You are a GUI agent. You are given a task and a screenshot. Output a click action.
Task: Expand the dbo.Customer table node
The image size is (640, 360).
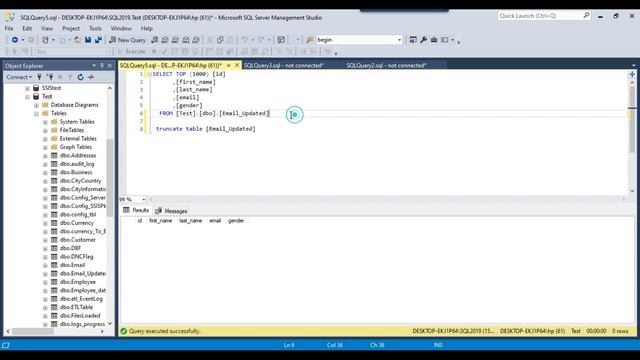coord(45,240)
